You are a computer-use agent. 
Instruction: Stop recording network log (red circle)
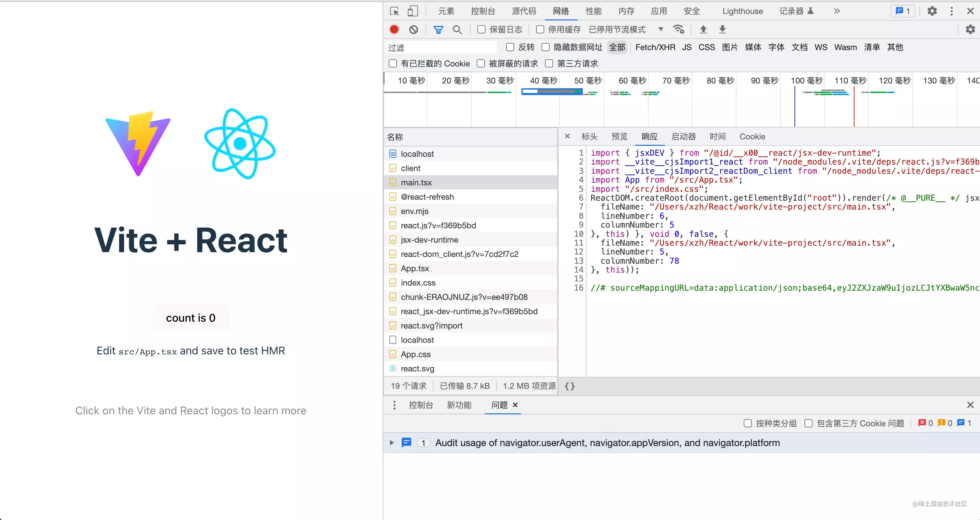pyautogui.click(x=394, y=29)
